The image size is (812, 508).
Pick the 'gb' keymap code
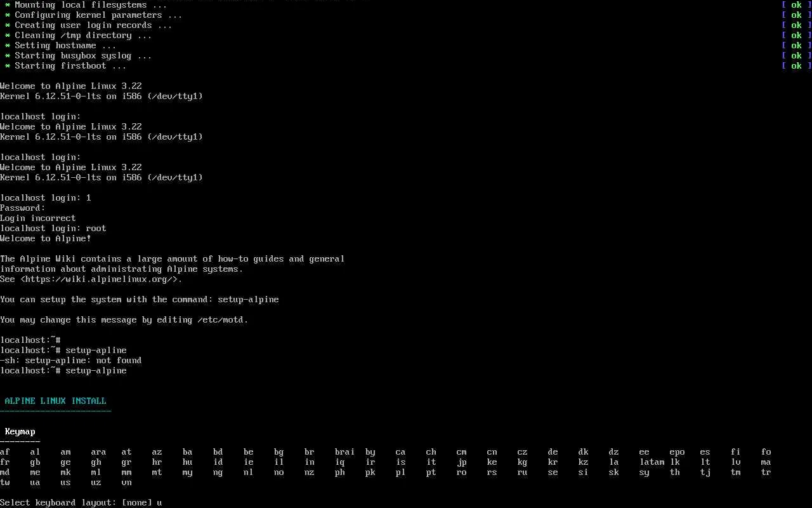pos(36,462)
